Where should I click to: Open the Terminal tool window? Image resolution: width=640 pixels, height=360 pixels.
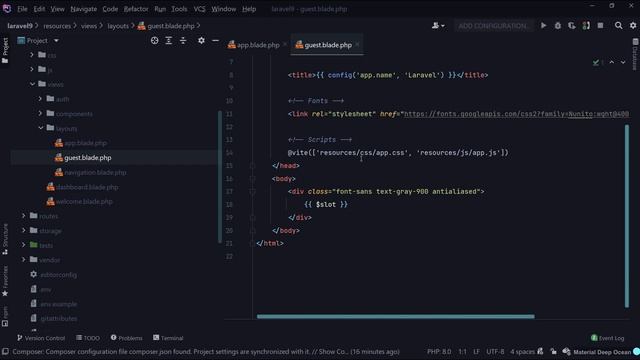(x=168, y=338)
